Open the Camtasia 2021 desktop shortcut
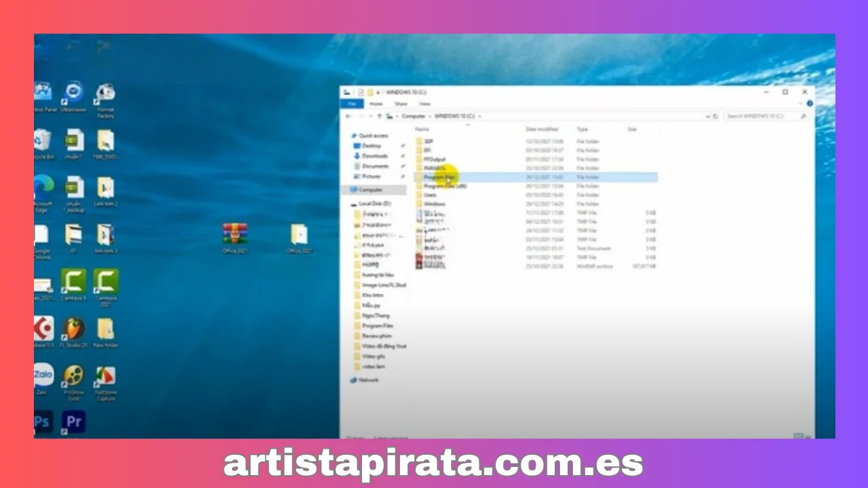The width and height of the screenshot is (868, 488). point(106,287)
